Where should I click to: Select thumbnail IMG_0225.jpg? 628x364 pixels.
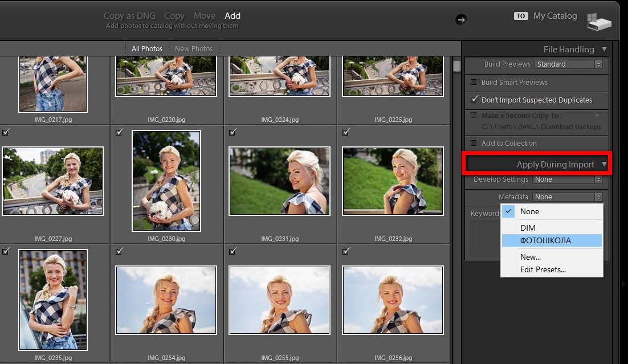click(393, 76)
